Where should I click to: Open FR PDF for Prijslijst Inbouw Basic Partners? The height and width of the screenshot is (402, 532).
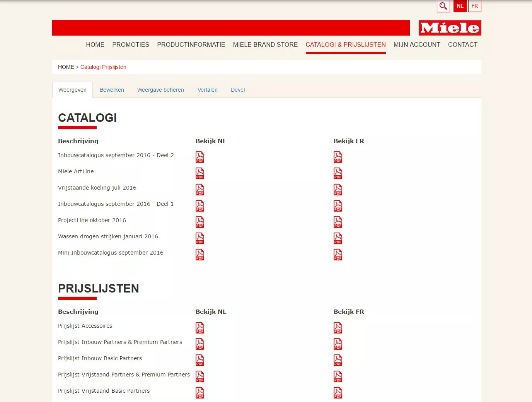pyautogui.click(x=338, y=360)
